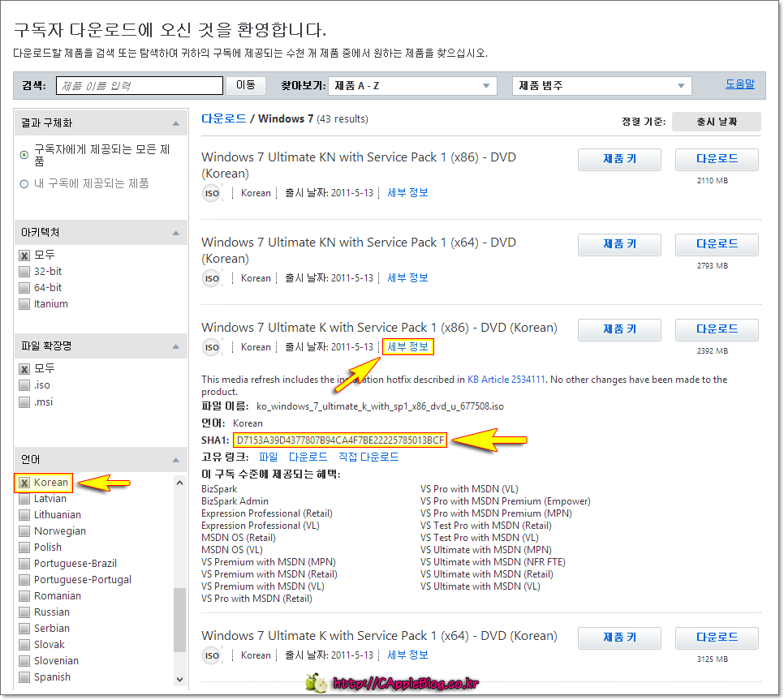Check the Portuguese-Brazil language checkbox

coord(24,564)
